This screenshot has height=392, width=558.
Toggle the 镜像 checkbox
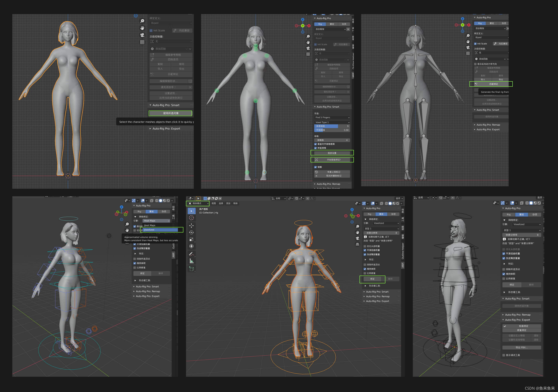click(315, 167)
